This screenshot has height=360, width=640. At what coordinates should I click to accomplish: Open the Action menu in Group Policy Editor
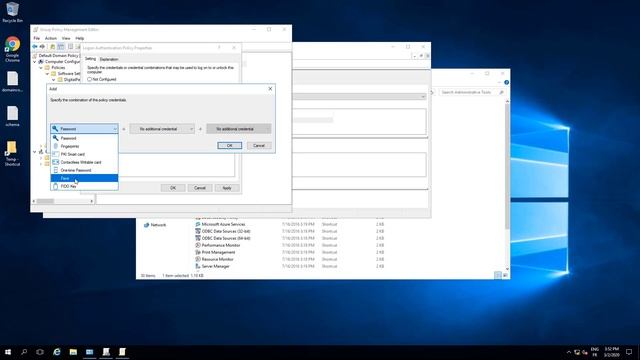(51, 38)
